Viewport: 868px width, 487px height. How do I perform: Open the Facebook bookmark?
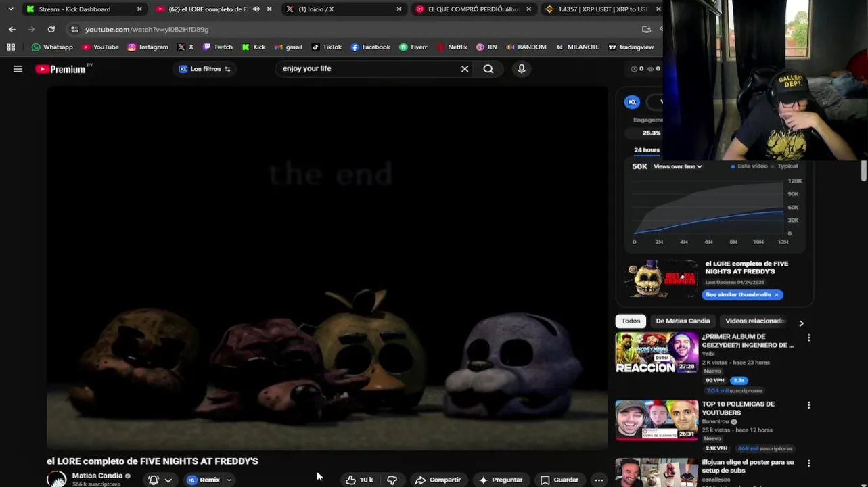(371, 47)
